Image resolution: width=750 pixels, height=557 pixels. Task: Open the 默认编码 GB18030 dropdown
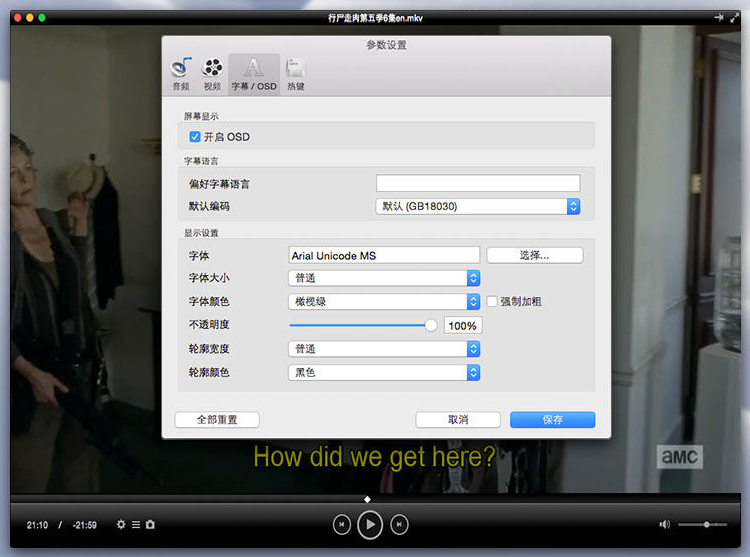click(478, 207)
